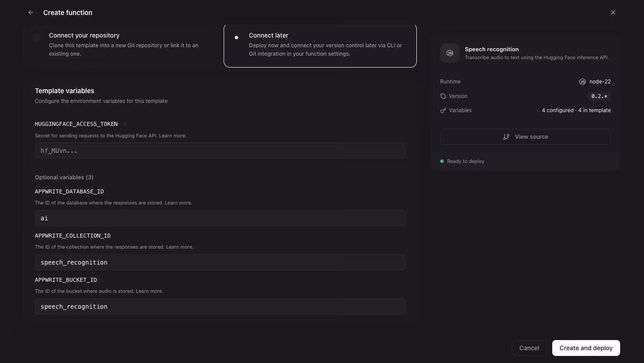Click the green Ready to deploy status dot
Viewport: 644px width, 363px height.
point(442,161)
